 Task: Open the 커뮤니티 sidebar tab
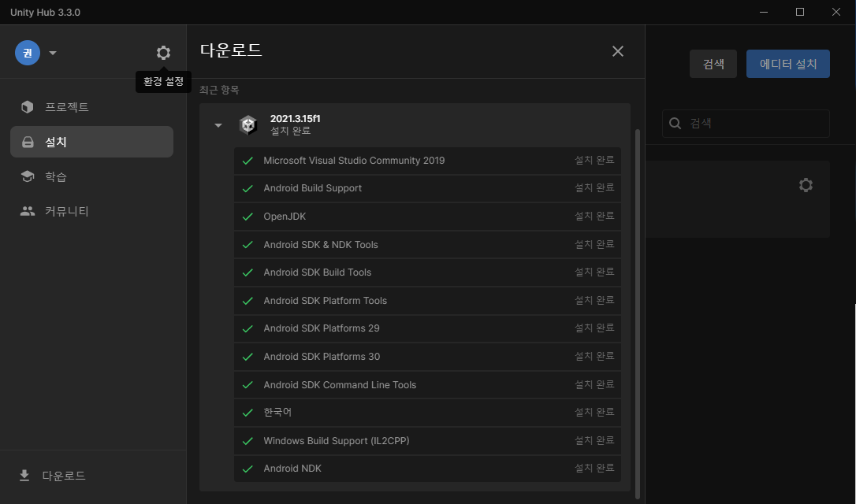click(x=91, y=211)
